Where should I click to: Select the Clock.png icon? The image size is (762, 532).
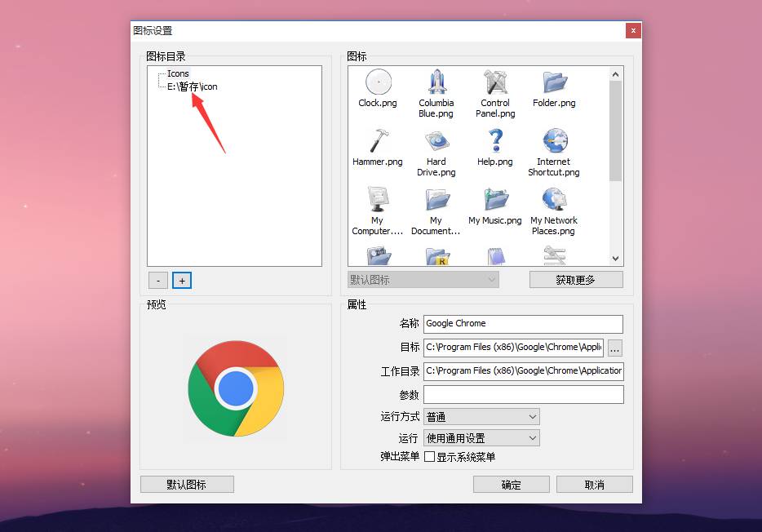[x=376, y=82]
